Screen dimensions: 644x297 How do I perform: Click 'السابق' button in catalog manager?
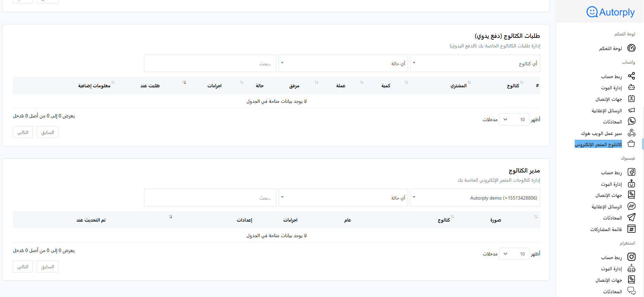[48, 267]
